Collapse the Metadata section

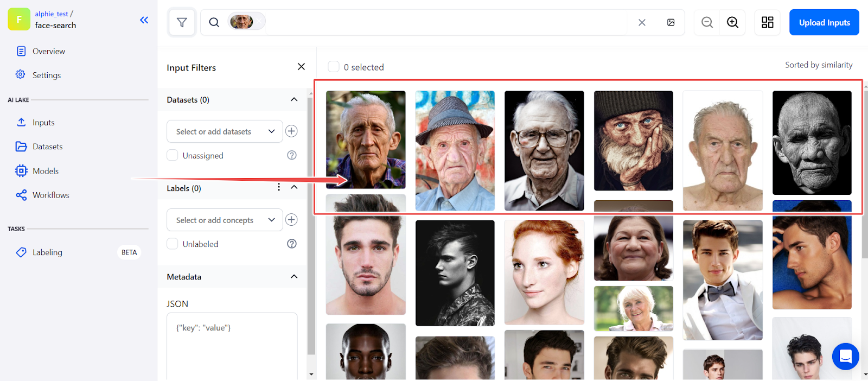[x=294, y=277]
